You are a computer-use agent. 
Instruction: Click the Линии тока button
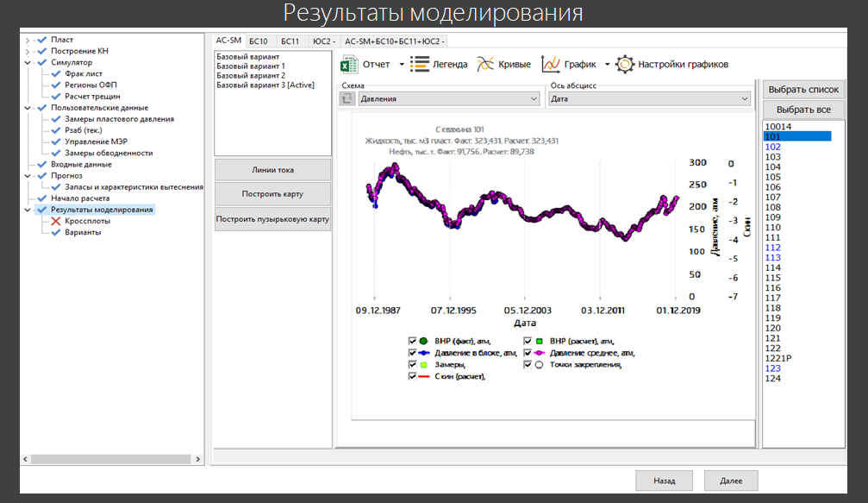273,170
